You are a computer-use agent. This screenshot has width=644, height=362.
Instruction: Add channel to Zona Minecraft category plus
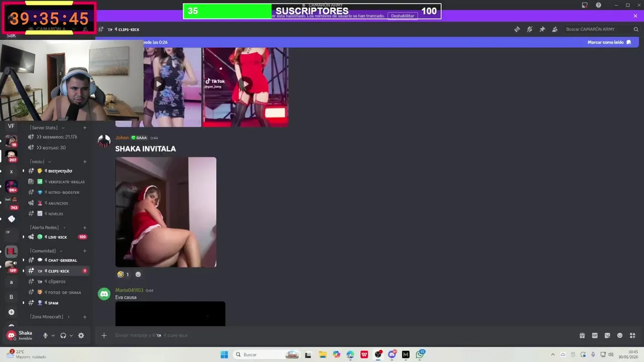(x=85, y=317)
